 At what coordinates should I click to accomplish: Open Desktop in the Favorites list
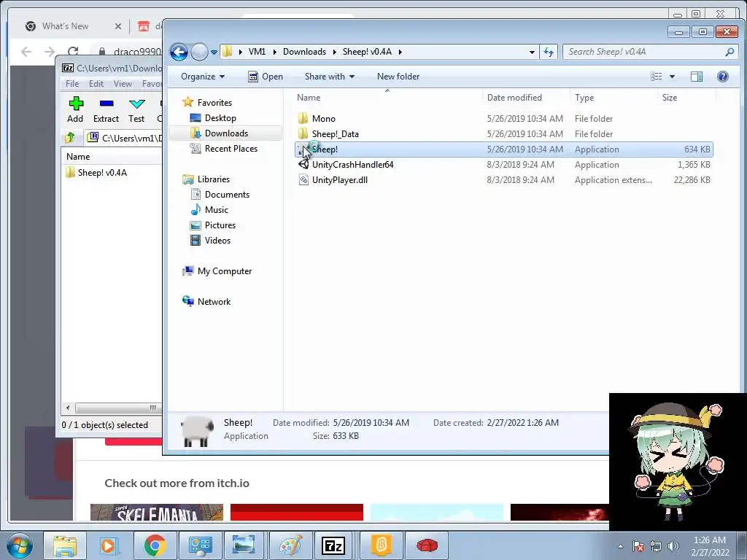point(220,118)
